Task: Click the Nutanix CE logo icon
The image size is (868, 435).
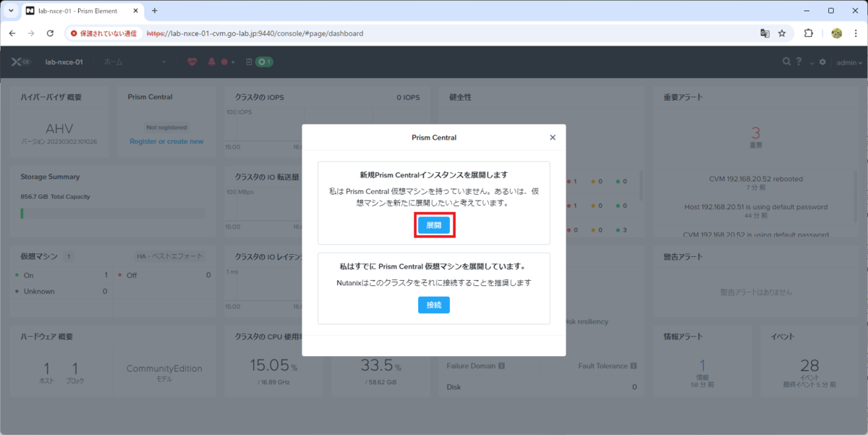Action: 20,62
